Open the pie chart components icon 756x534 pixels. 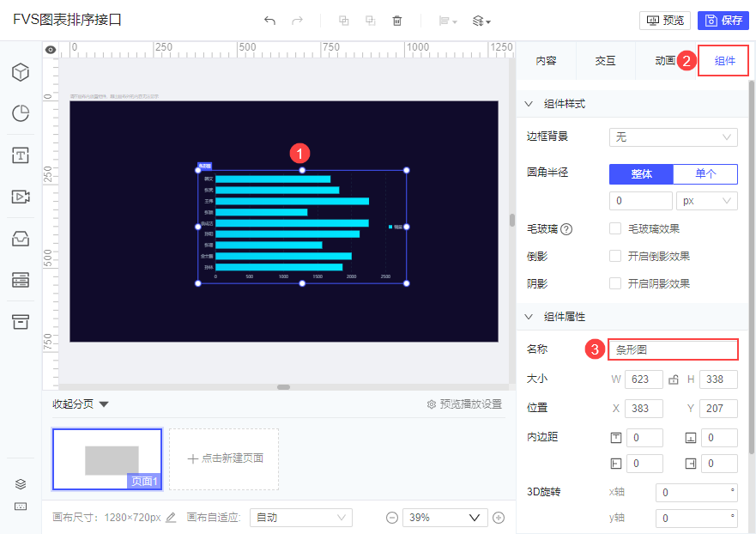[x=21, y=113]
